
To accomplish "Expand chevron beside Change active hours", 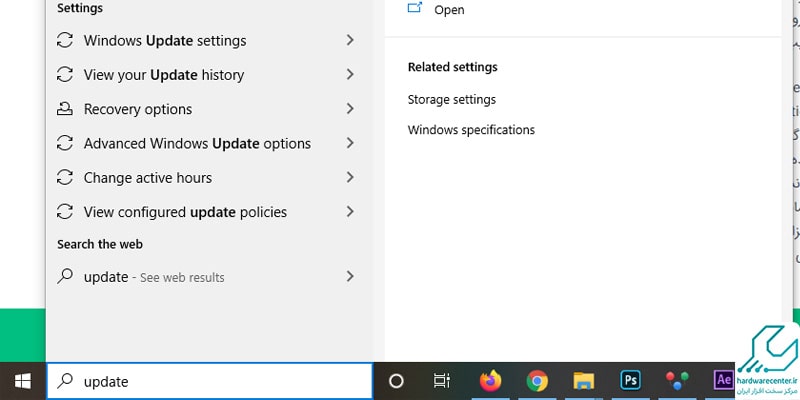I will tap(350, 177).
